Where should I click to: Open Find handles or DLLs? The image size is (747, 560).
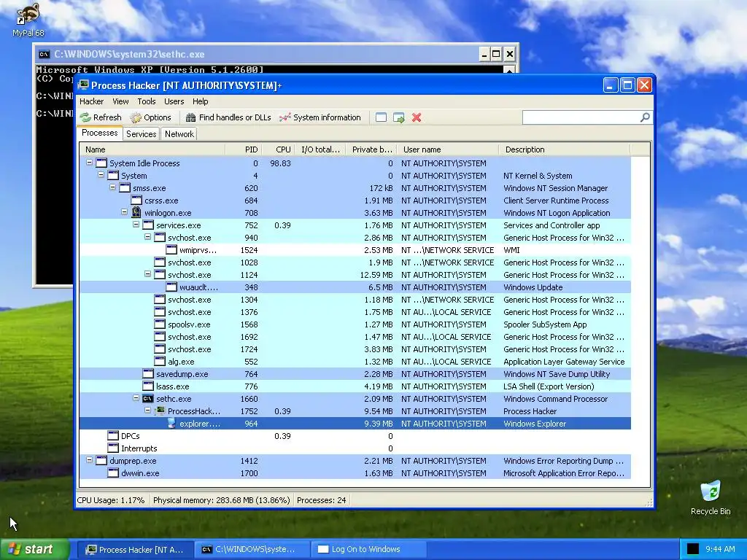pos(228,117)
